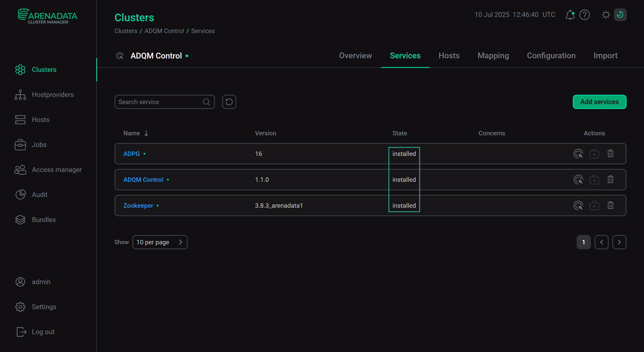Click page number 1 in pagination
Image resolution: width=644 pixels, height=352 pixels.
584,242
